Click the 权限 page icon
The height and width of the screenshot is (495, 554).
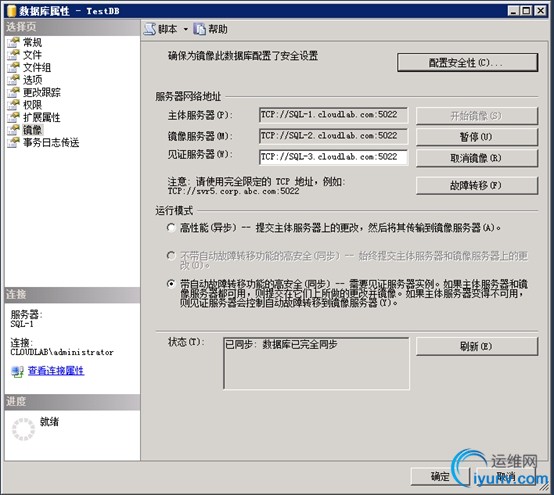click(x=13, y=105)
